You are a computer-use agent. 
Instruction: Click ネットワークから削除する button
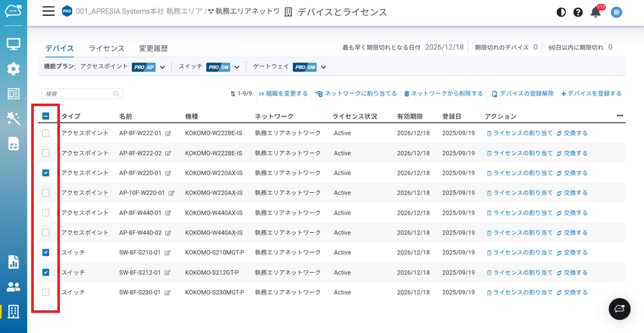pos(443,94)
